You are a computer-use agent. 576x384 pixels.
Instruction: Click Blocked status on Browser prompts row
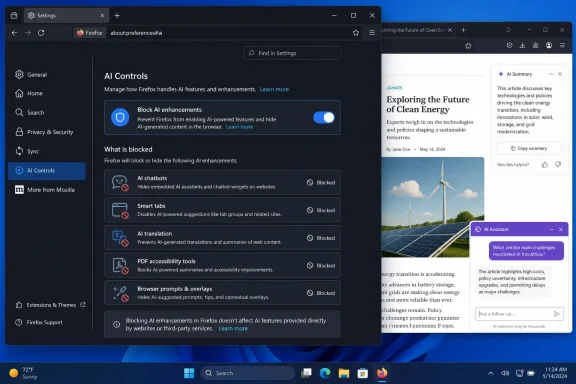point(321,293)
